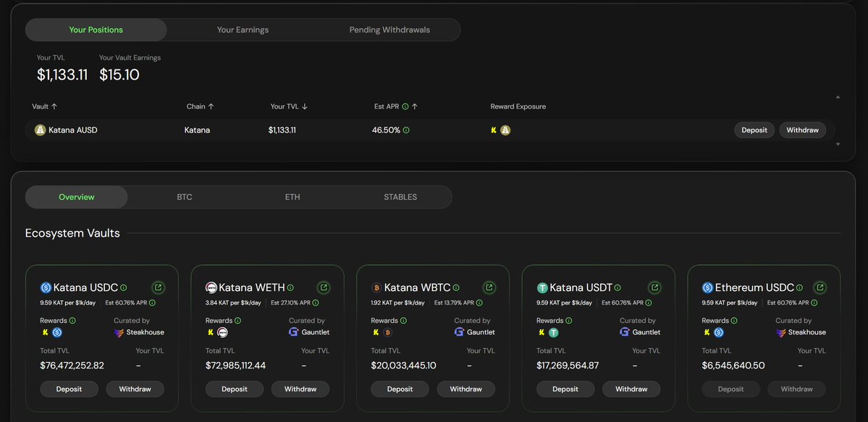The height and width of the screenshot is (422, 868).
Task: Withdraw from Katana AUSD position
Action: pyautogui.click(x=803, y=130)
